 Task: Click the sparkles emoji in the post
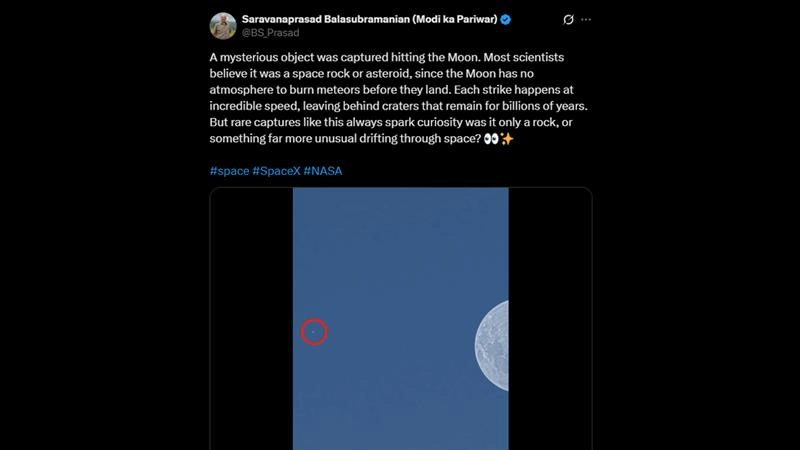507,137
